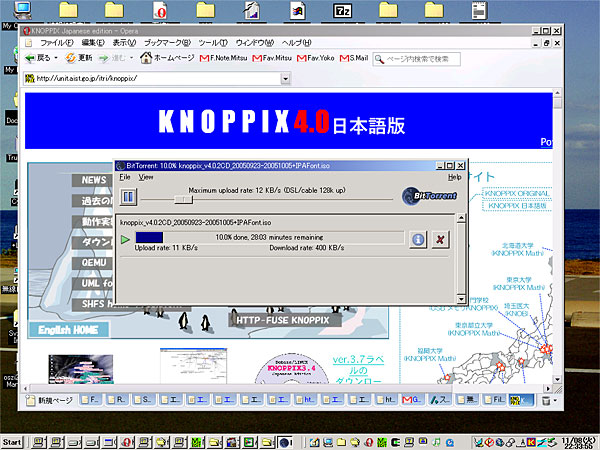Go to the Opera home page button
This screenshot has height=450, width=600.
pos(169,58)
